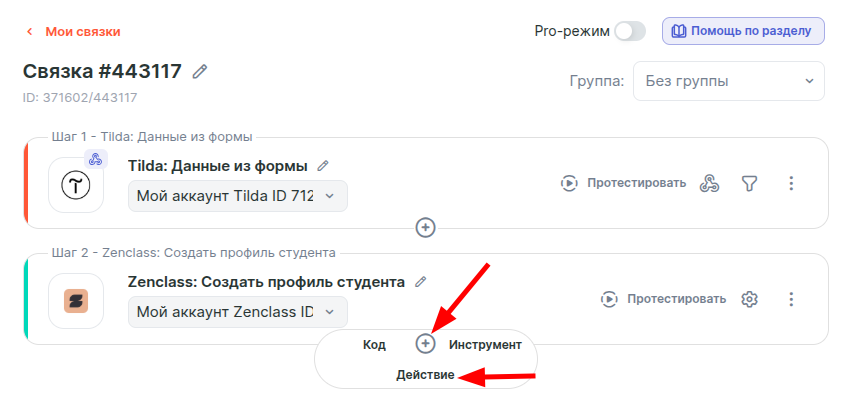Click the Tilda app logo thumbnail
The image size is (850, 413).
[76, 185]
